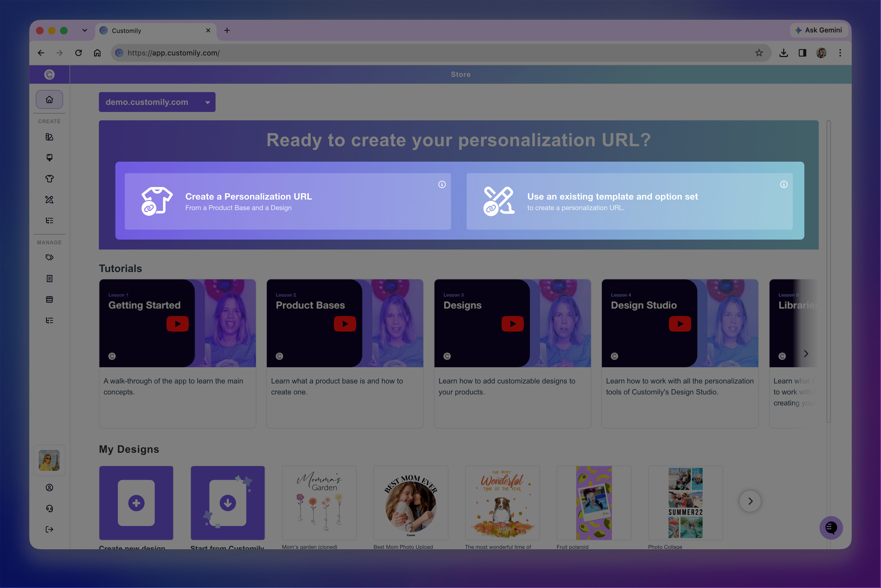Open the chat widget bubble
The height and width of the screenshot is (588, 881).
pyautogui.click(x=831, y=528)
